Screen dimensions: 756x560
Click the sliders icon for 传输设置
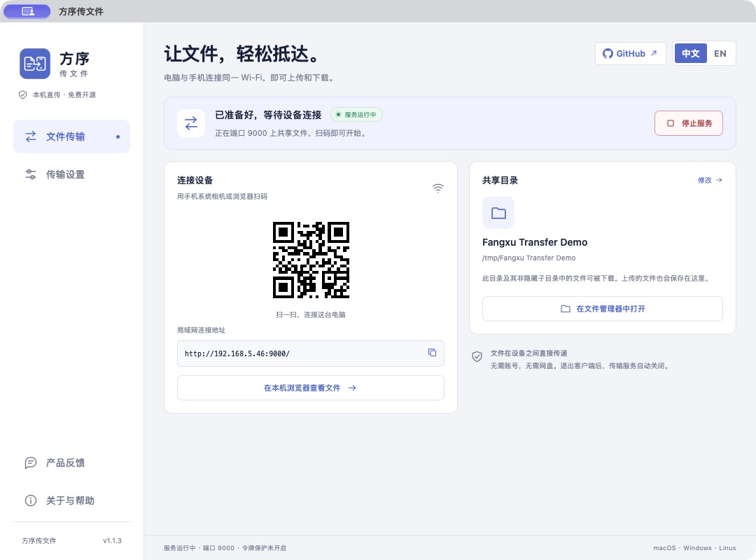(30, 174)
